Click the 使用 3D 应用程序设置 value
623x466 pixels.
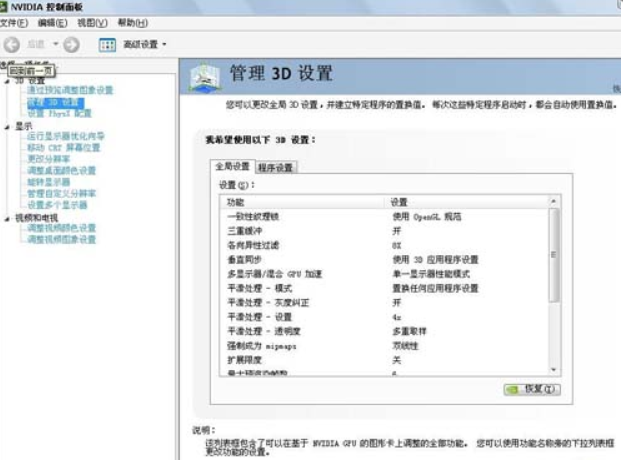(435, 260)
